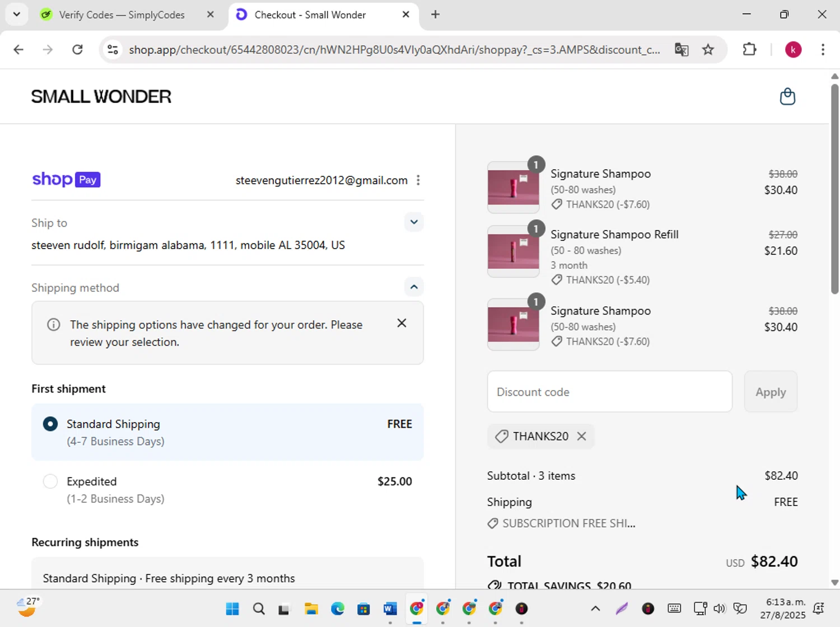
Task: Click the Signature Shampoo Refill thumbnail
Action: click(x=514, y=251)
